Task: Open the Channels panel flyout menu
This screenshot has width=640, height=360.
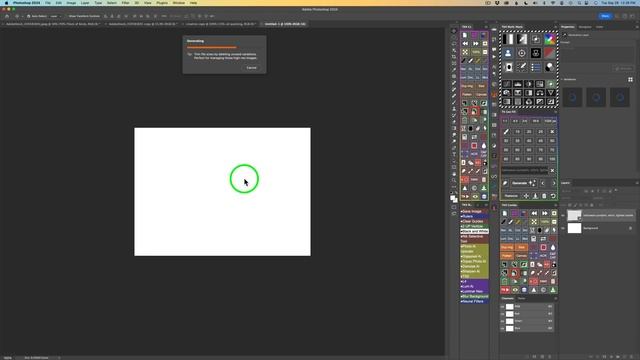Action: (x=556, y=298)
